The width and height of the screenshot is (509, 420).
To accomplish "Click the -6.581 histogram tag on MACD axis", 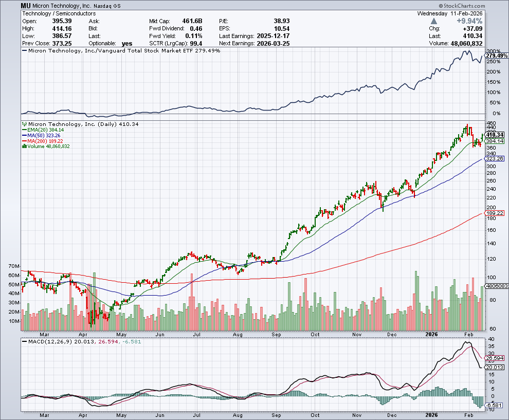I will [494, 406].
